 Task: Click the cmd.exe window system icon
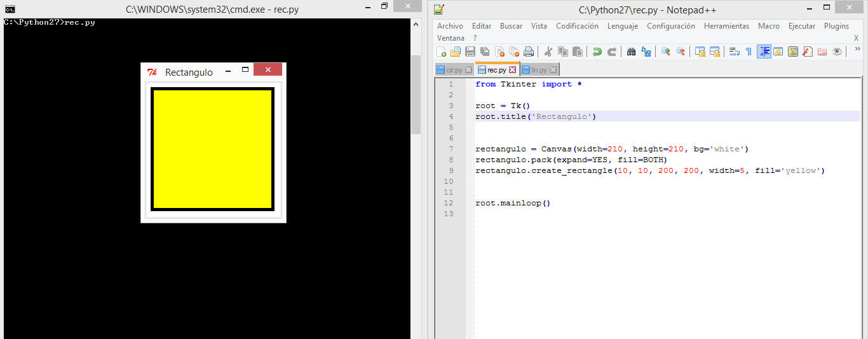[10, 10]
